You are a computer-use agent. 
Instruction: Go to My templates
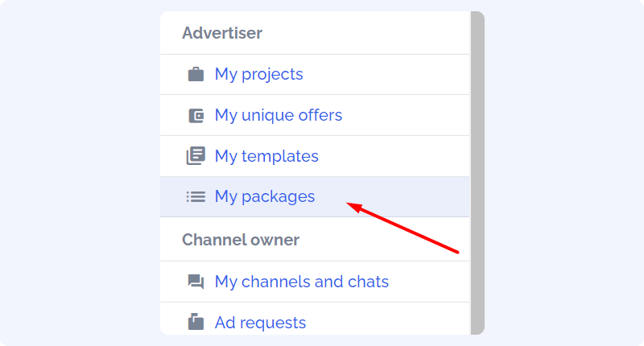(x=266, y=156)
